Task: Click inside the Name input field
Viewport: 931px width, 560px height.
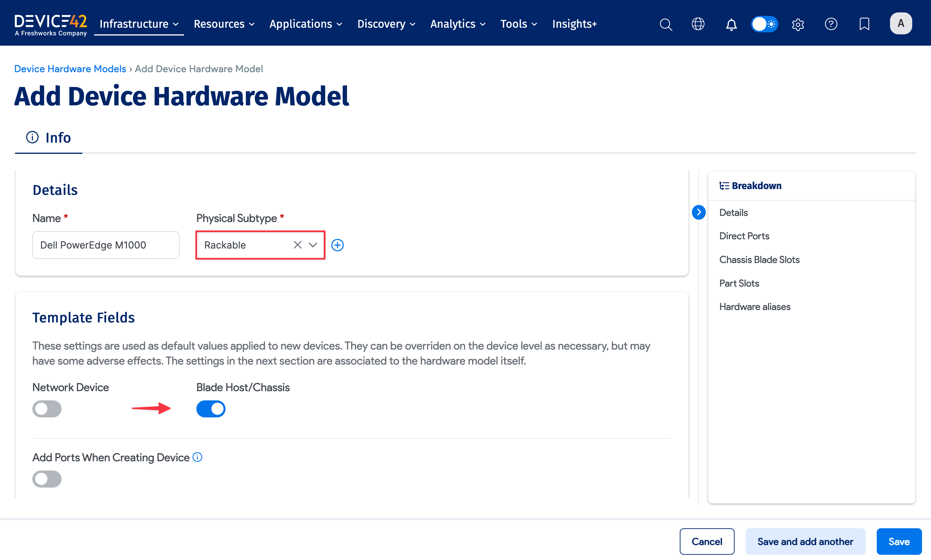Action: 106,245
